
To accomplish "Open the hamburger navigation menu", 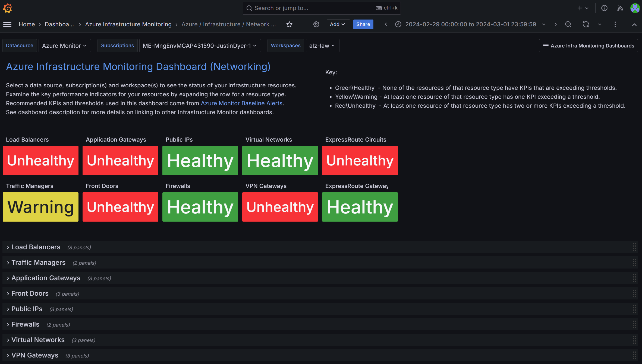I will coord(7,24).
